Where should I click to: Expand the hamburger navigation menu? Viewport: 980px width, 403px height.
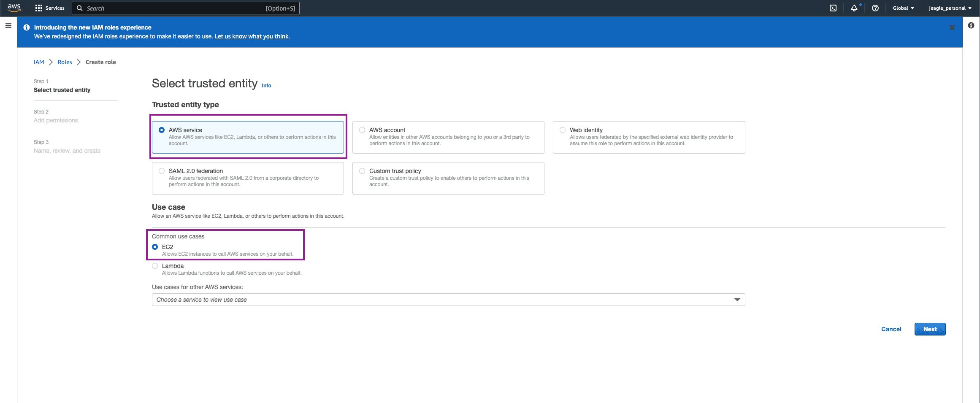(8, 26)
